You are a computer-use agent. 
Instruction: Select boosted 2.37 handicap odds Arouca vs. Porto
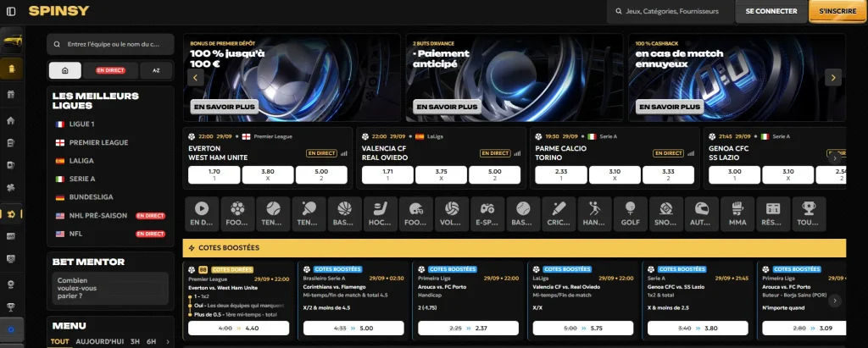click(x=468, y=328)
